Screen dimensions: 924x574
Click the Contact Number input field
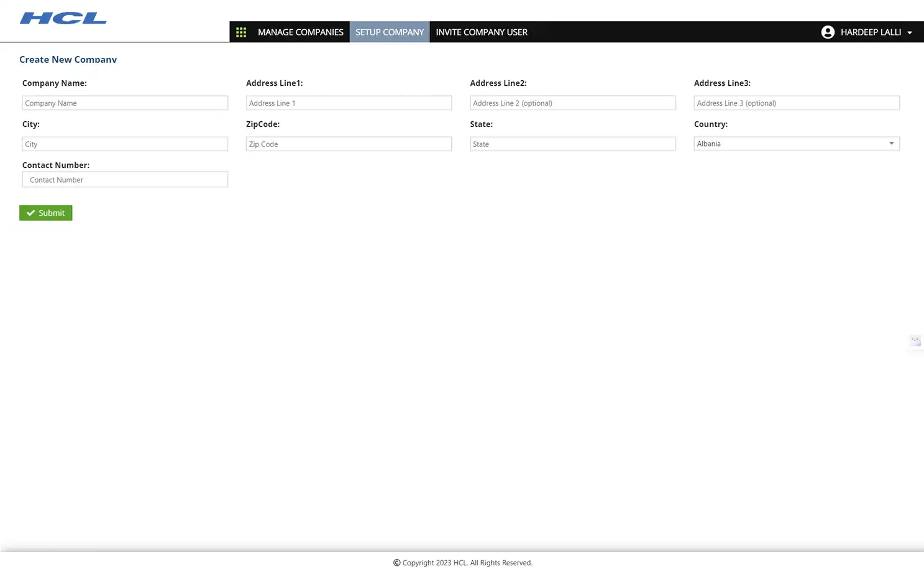[124, 179]
